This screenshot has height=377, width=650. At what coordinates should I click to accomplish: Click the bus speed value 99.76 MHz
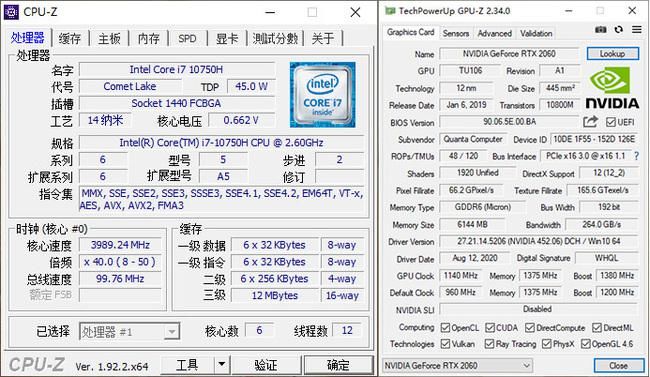click(120, 278)
